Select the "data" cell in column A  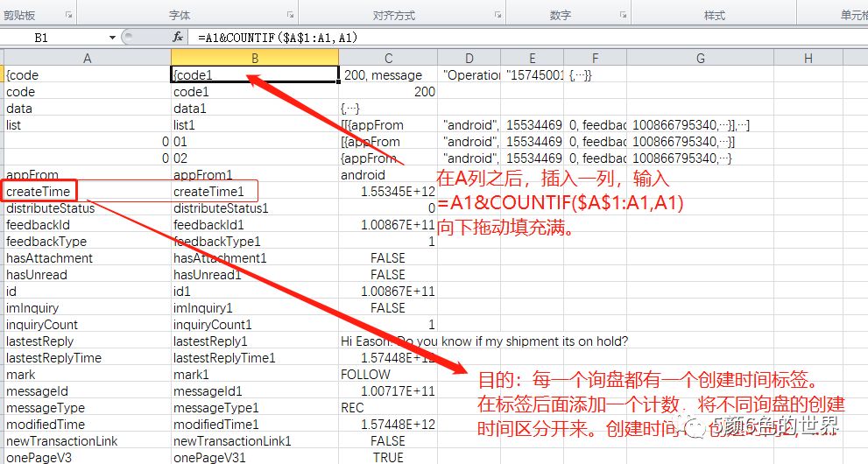click(x=88, y=109)
